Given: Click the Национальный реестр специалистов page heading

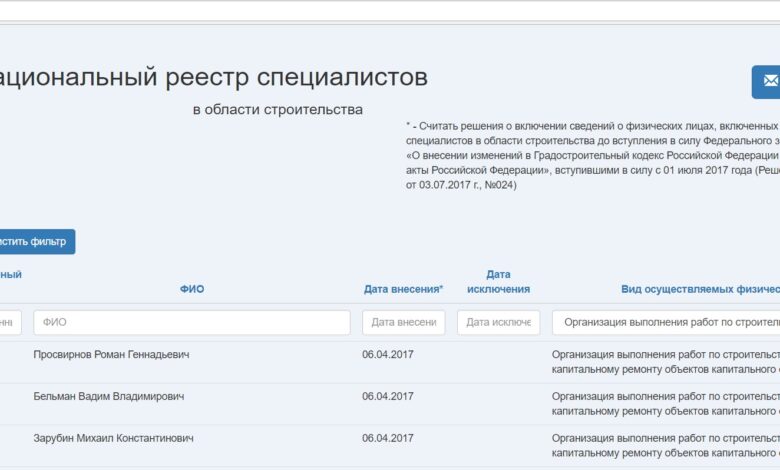Looking at the screenshot, I should [x=213, y=77].
